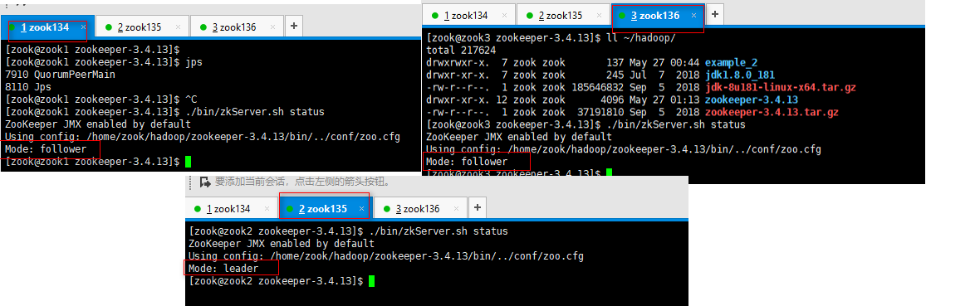Switch to the 1 zook134 tab in the zook2 window
The height and width of the screenshot is (306, 980).
pos(230,209)
